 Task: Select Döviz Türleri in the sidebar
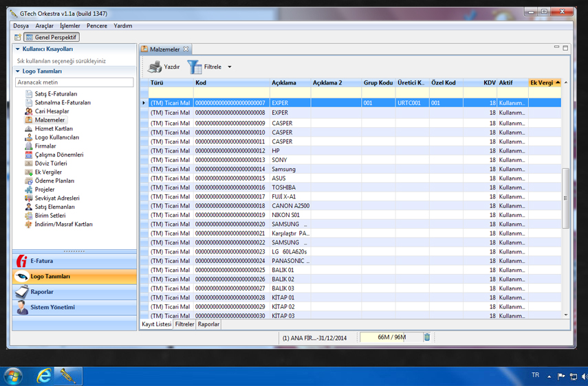(50, 163)
